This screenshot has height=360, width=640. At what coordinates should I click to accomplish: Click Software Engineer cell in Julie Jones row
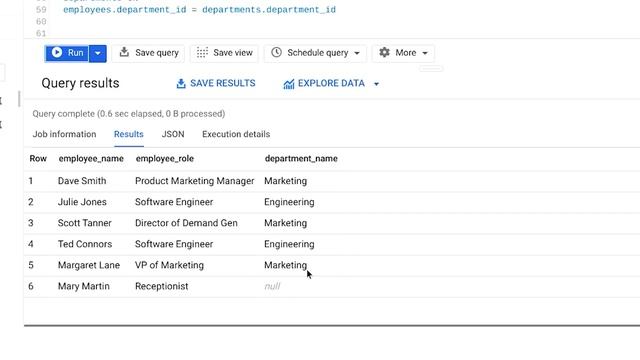[174, 202]
